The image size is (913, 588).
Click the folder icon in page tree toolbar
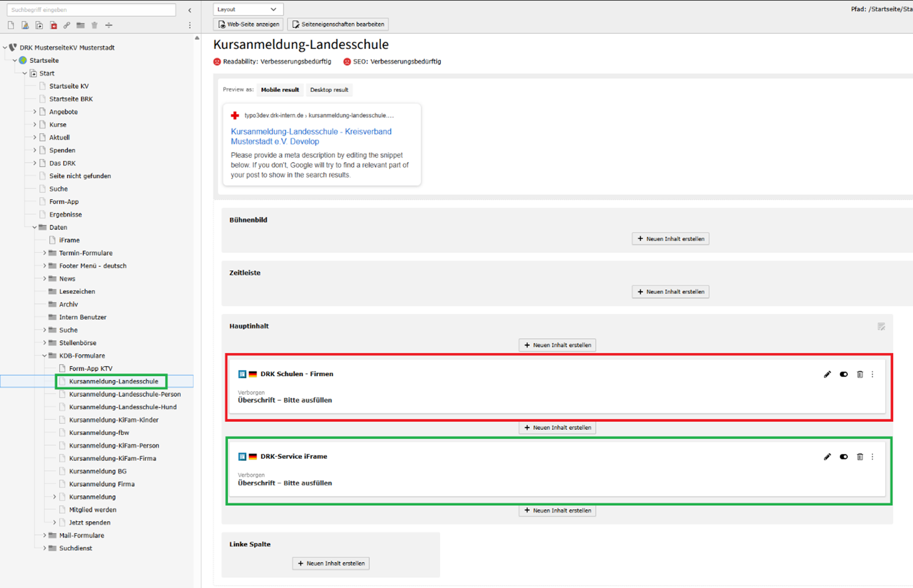click(x=80, y=26)
